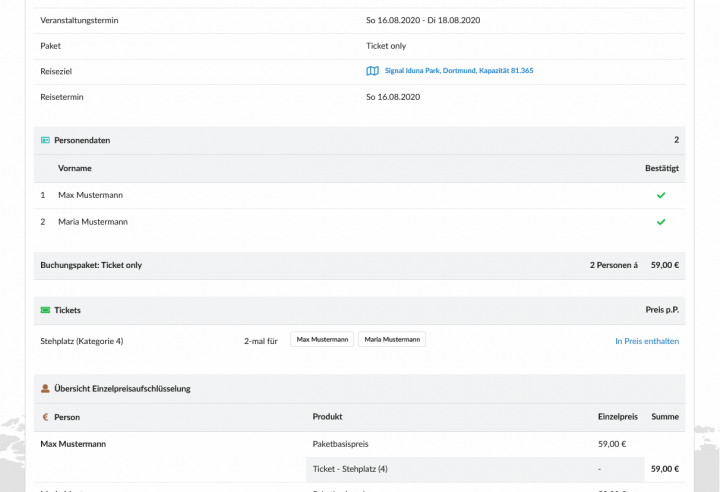720x492 pixels.
Task: Expand the Übersicht Einzelpreisaufschlüsselung section title
Action: coord(122,388)
